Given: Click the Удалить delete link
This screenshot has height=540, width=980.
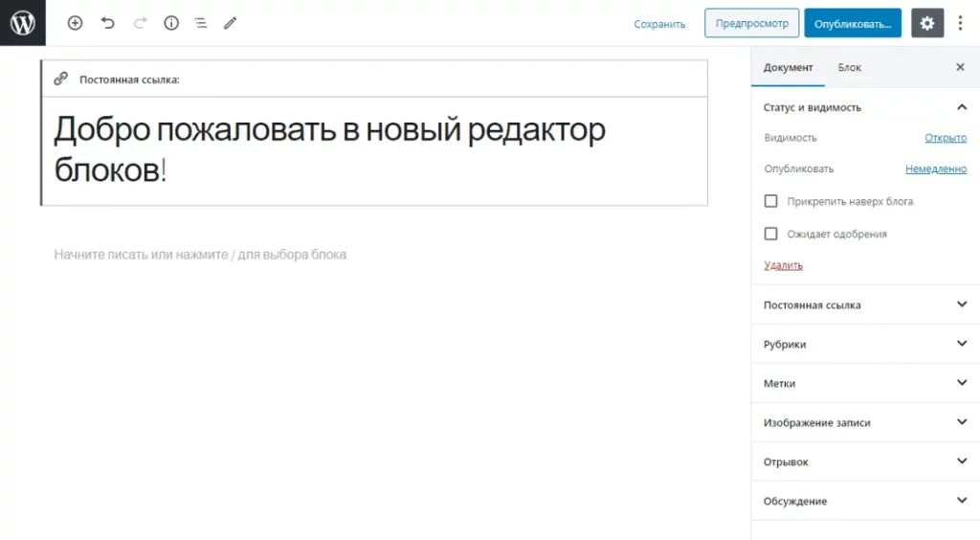Looking at the screenshot, I should 783,265.
